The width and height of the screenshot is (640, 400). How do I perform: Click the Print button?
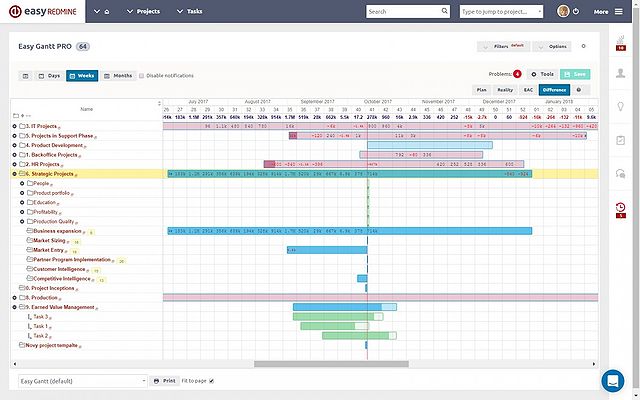[x=165, y=381]
